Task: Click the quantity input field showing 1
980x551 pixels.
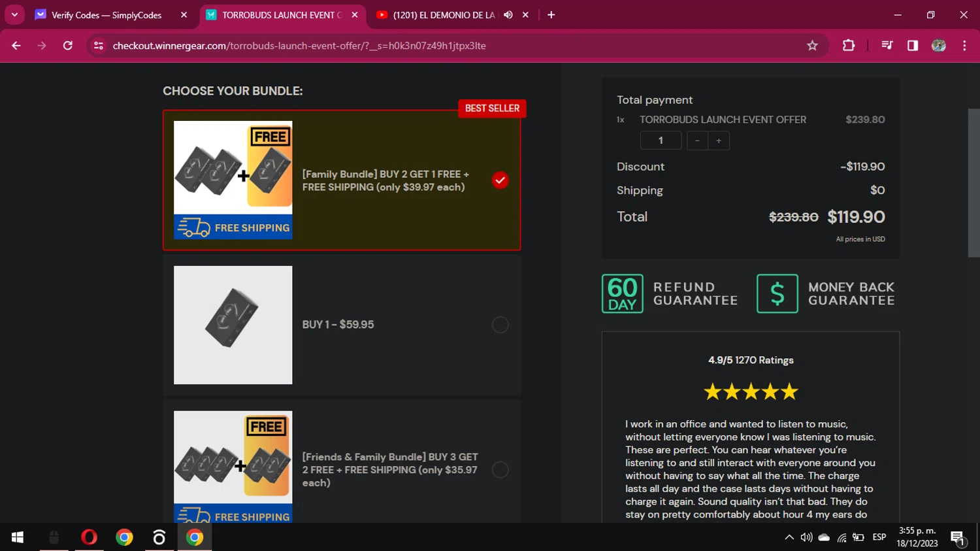Action: pos(661,141)
